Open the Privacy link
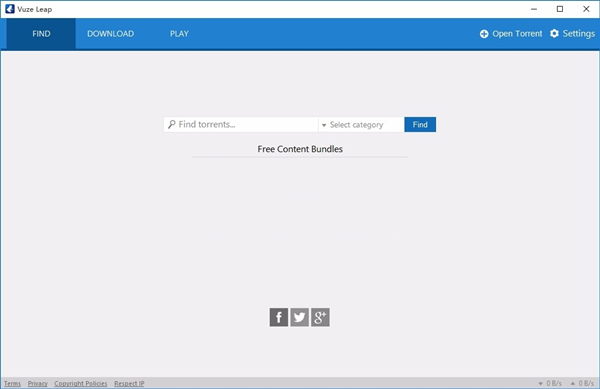This screenshot has width=600, height=389. click(38, 383)
